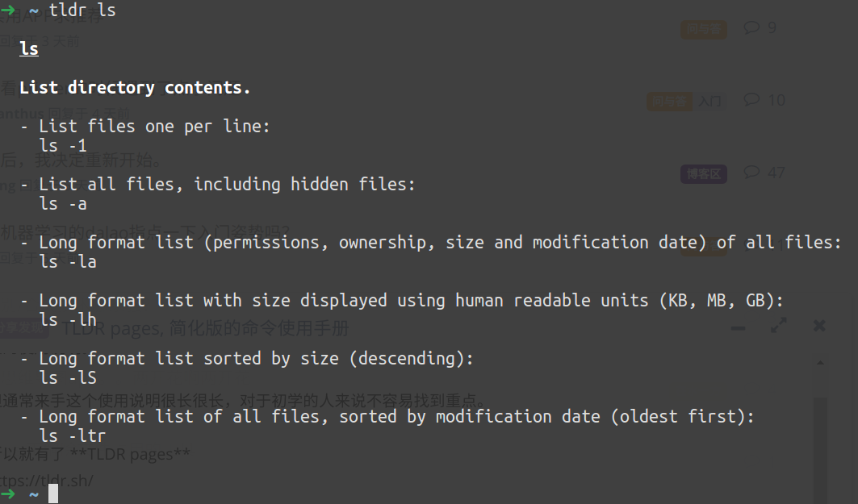Click the faint minimize dash icon of editor panel
The height and width of the screenshot is (504, 858).
pos(739,328)
